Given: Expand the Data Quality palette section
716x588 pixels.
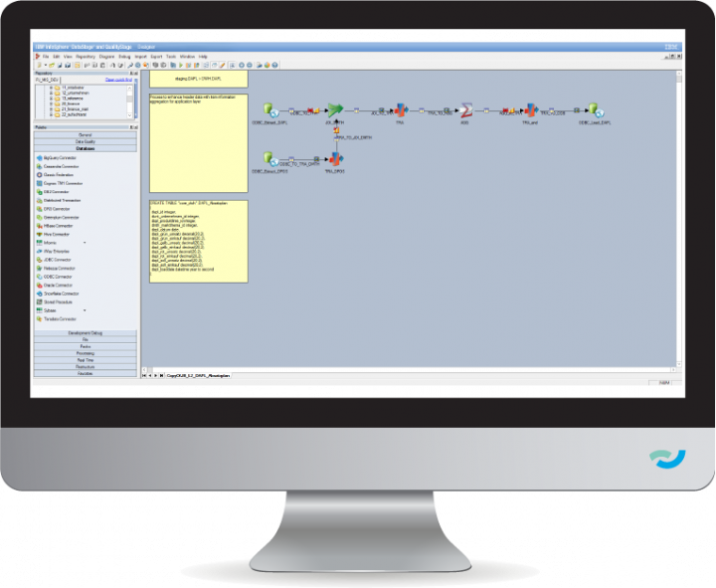Looking at the screenshot, I should pos(86,141).
